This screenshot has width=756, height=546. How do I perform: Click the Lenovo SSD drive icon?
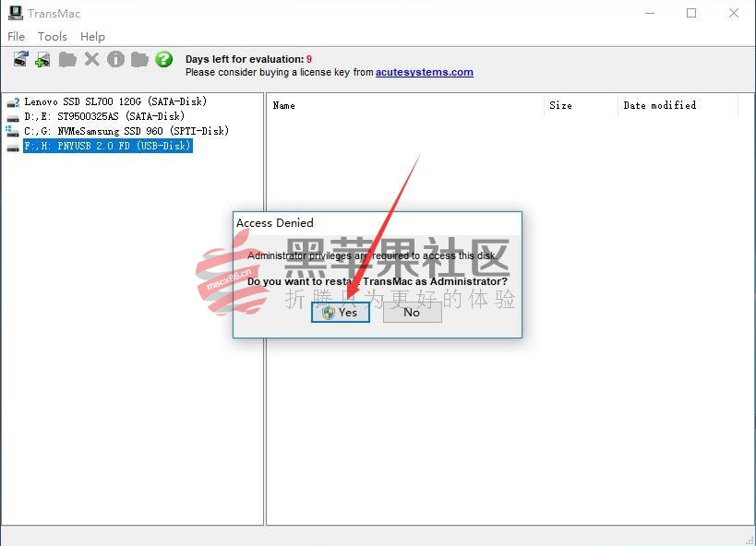(x=13, y=102)
